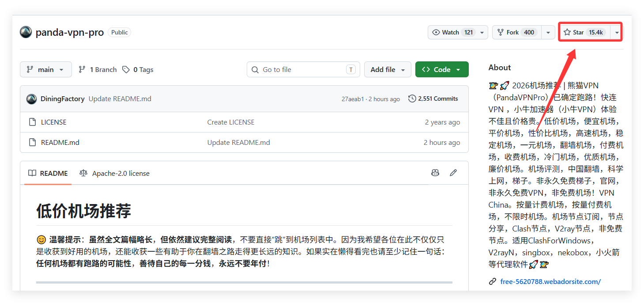View the 2,551 Commits history
This screenshot has height=303, width=644.
click(433, 98)
